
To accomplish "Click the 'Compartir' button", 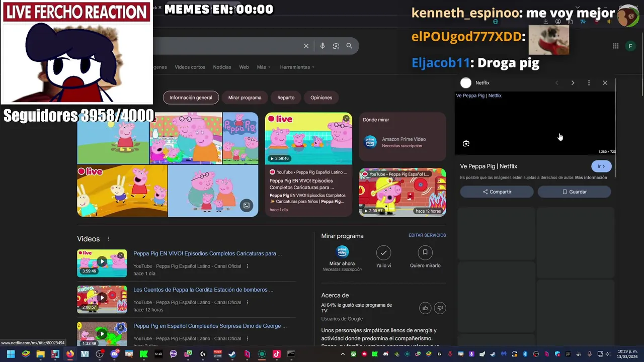I will click(x=497, y=192).
